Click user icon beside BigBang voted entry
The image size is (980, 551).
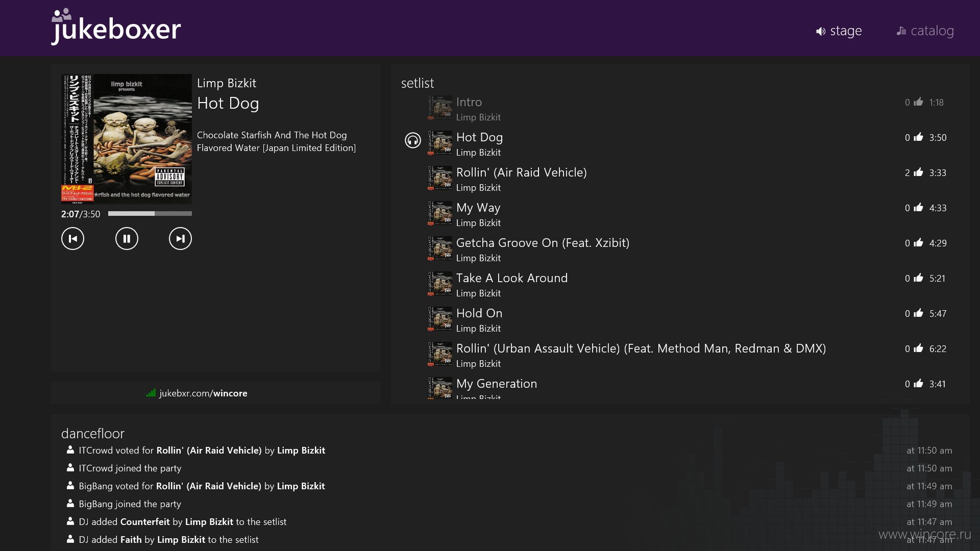(x=70, y=486)
